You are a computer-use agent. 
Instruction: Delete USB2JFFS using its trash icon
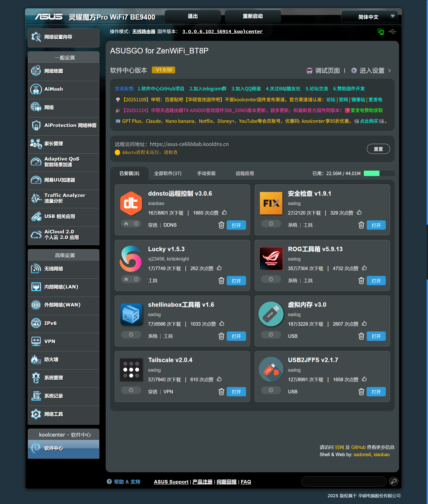(x=361, y=391)
